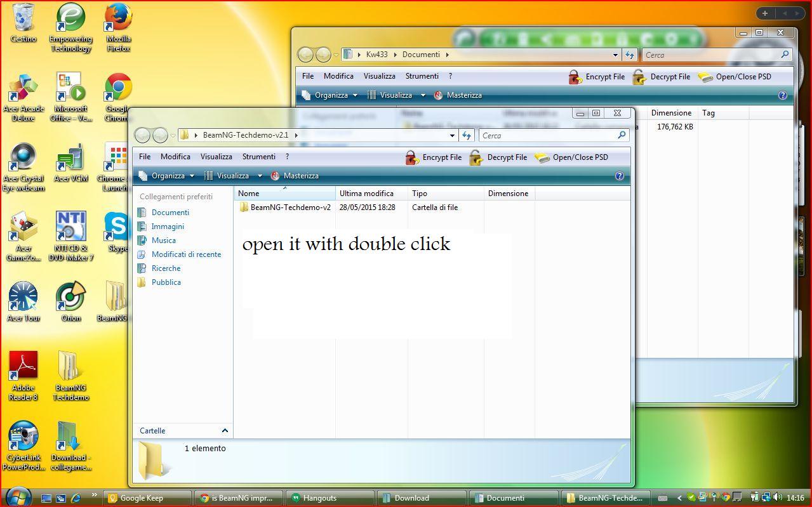Refresh the BeamNG-Techdemo-v2.1 address bar

[467, 135]
